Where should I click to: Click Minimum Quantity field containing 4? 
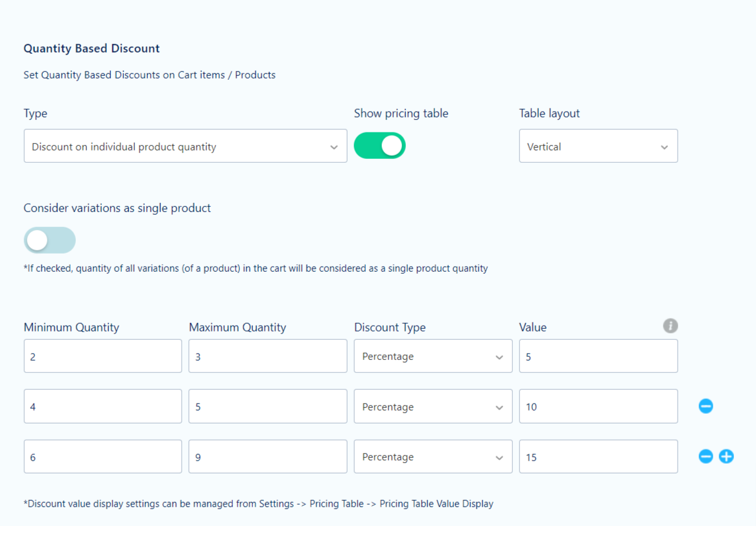pyautogui.click(x=102, y=407)
